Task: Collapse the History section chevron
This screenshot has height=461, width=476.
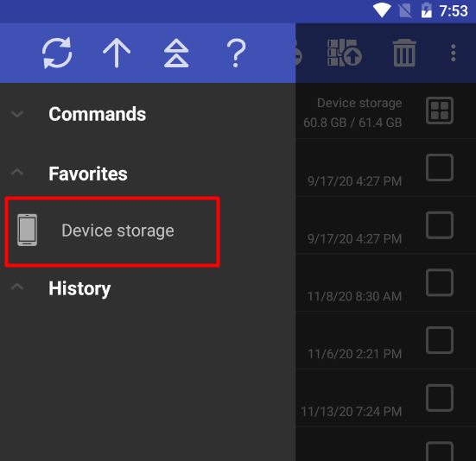Action: (x=17, y=287)
